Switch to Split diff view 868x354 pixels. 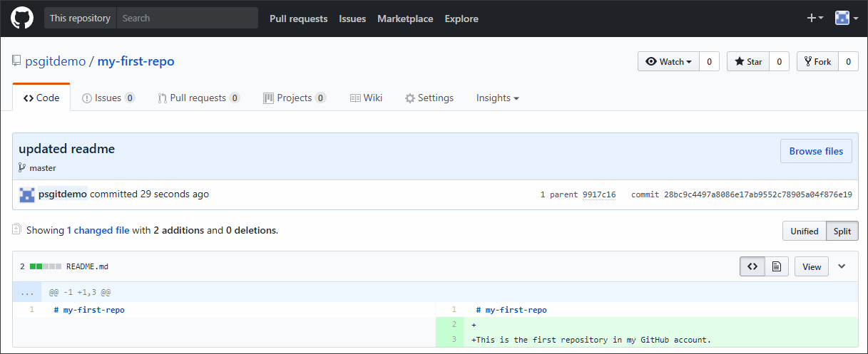click(x=842, y=231)
